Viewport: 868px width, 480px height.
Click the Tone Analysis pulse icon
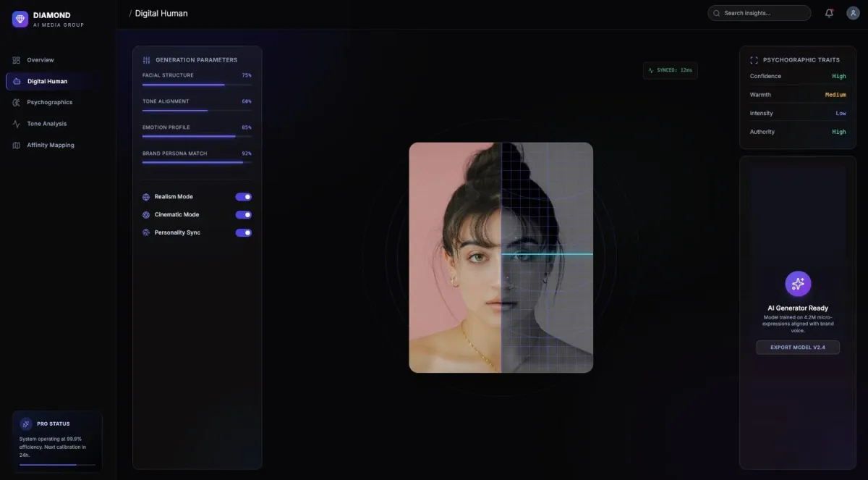[x=17, y=124]
